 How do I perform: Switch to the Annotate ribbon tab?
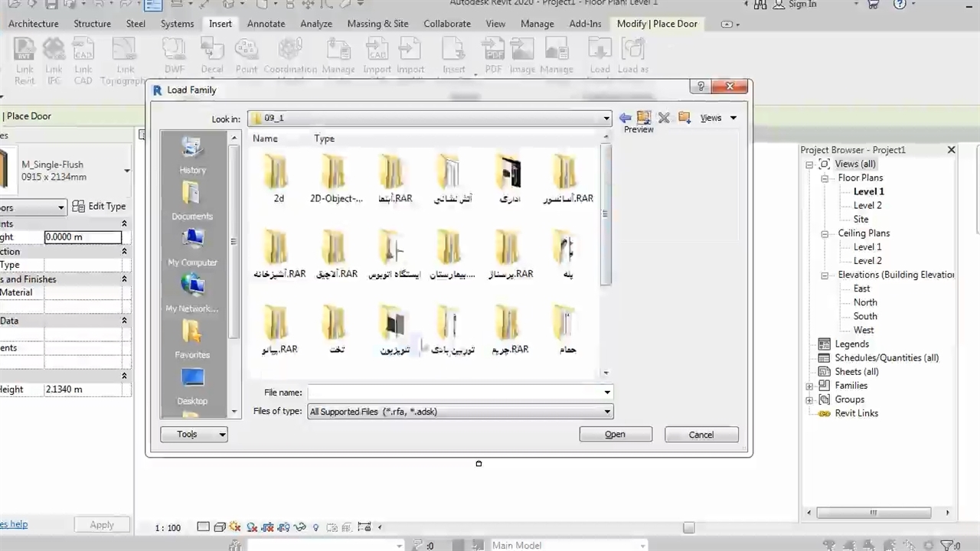click(266, 24)
